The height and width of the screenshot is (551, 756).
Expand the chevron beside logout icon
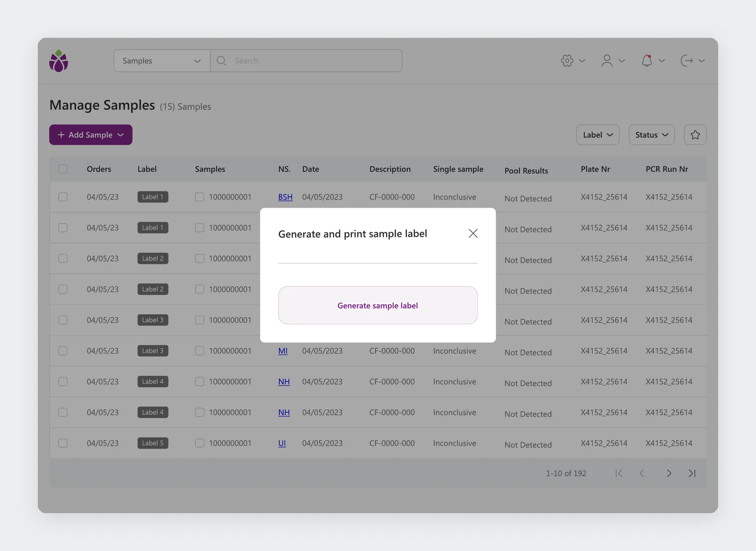coord(702,61)
